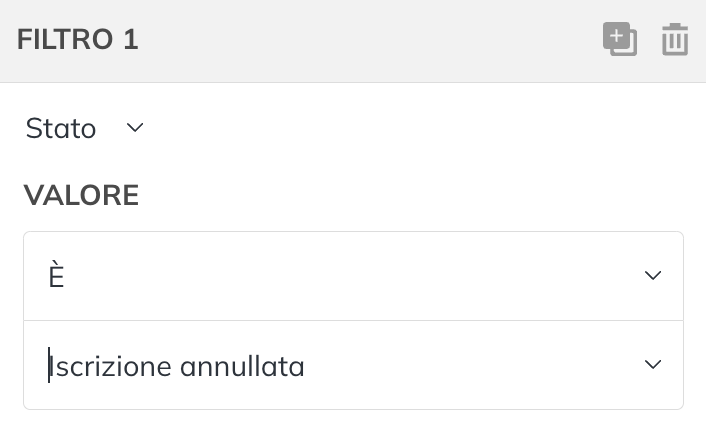This screenshot has height=436, width=706.
Task: Open the Stato field dropdown
Action: tap(85, 128)
